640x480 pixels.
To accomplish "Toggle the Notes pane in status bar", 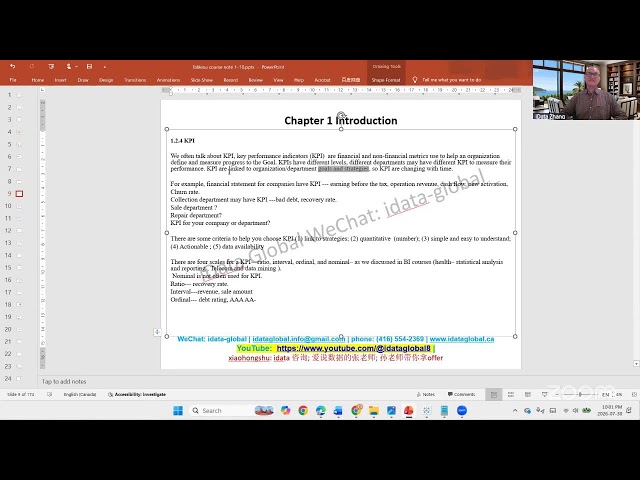I will point(425,394).
